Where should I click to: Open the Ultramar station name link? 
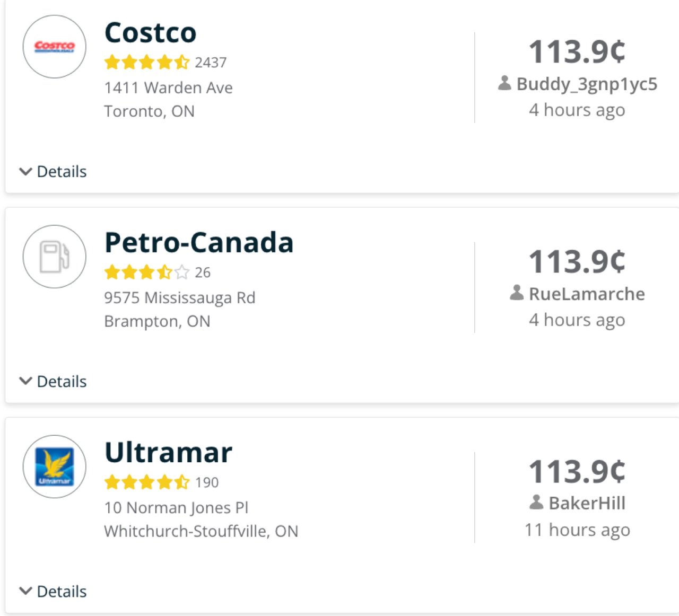point(169,453)
